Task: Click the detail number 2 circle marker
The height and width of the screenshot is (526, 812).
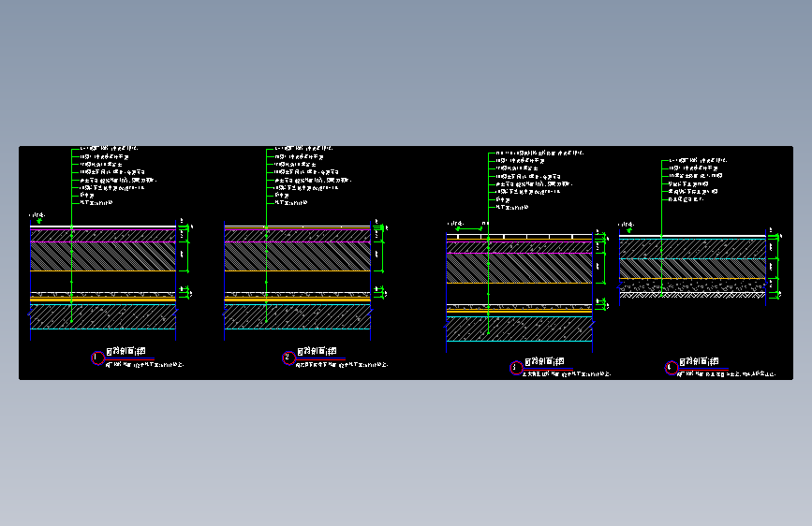Action: [289, 358]
